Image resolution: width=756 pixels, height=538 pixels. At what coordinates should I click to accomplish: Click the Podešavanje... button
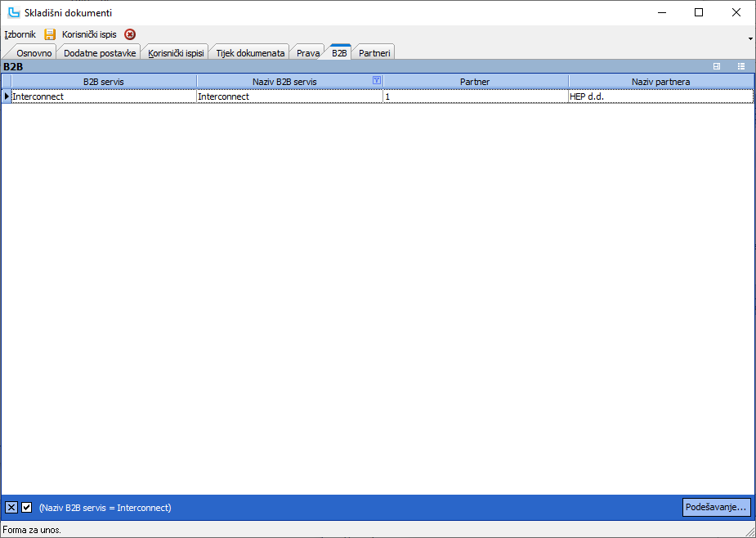point(716,508)
